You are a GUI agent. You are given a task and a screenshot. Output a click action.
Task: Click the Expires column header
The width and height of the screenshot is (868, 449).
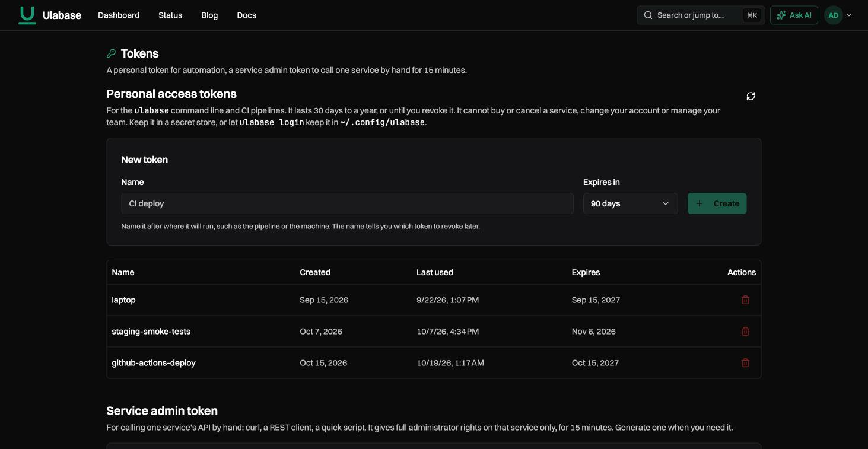(586, 272)
